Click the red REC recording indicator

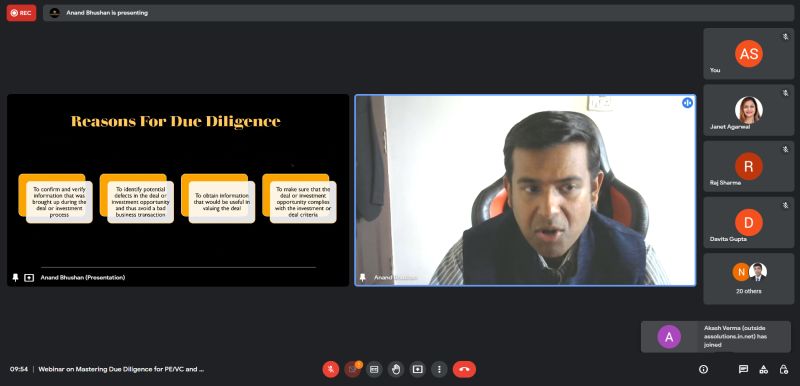tap(21, 13)
